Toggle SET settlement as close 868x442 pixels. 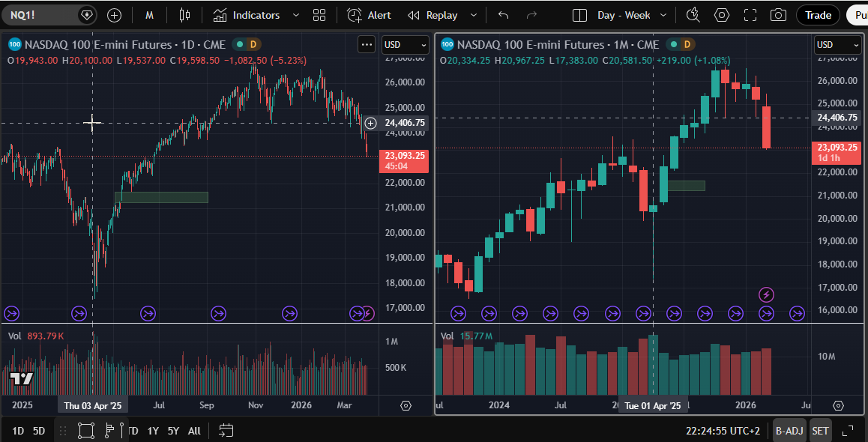point(820,431)
